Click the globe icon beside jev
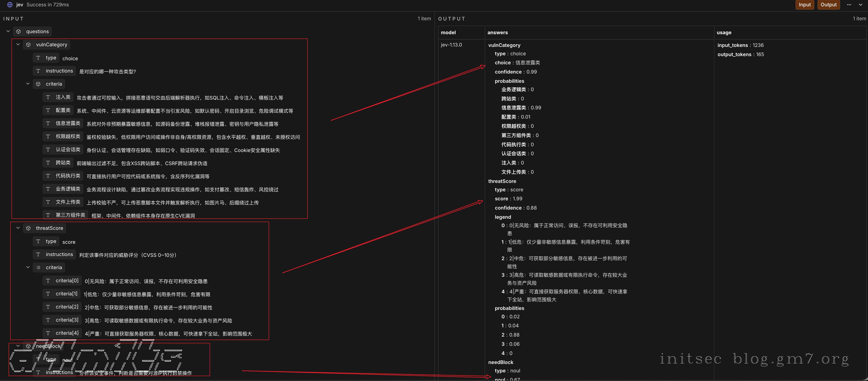 pos(10,5)
